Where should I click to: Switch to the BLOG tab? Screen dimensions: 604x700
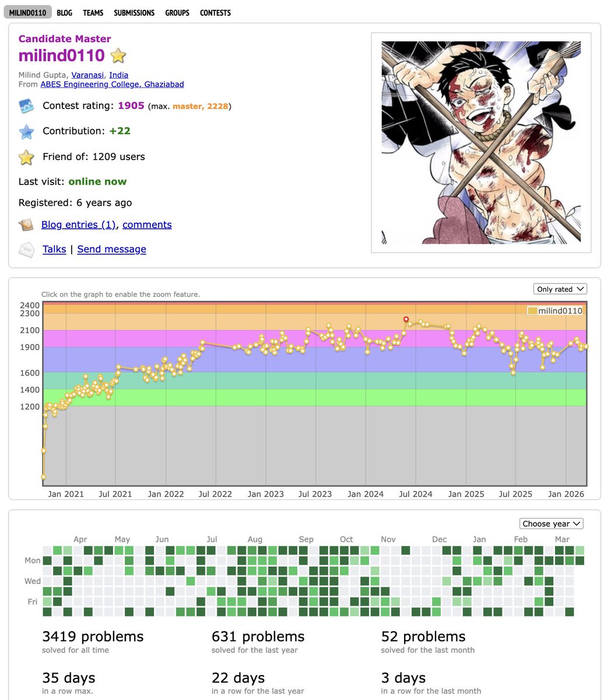64,12
